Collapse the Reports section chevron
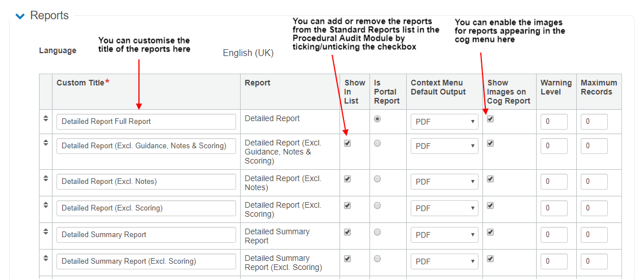Image resolution: width=644 pixels, height=279 pixels. [x=20, y=16]
